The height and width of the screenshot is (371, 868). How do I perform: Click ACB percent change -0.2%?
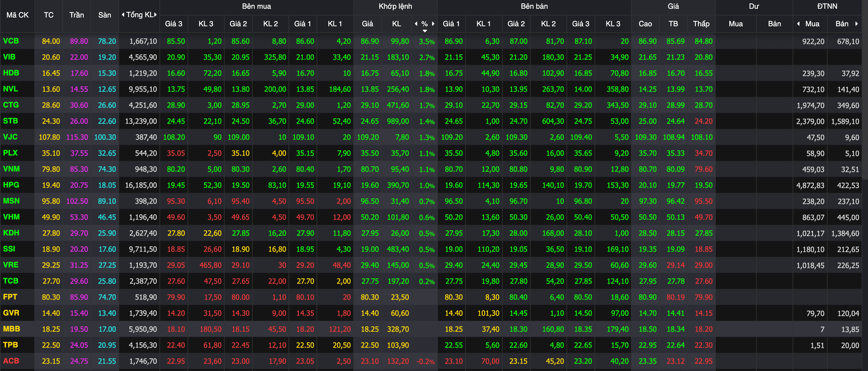[426, 362]
